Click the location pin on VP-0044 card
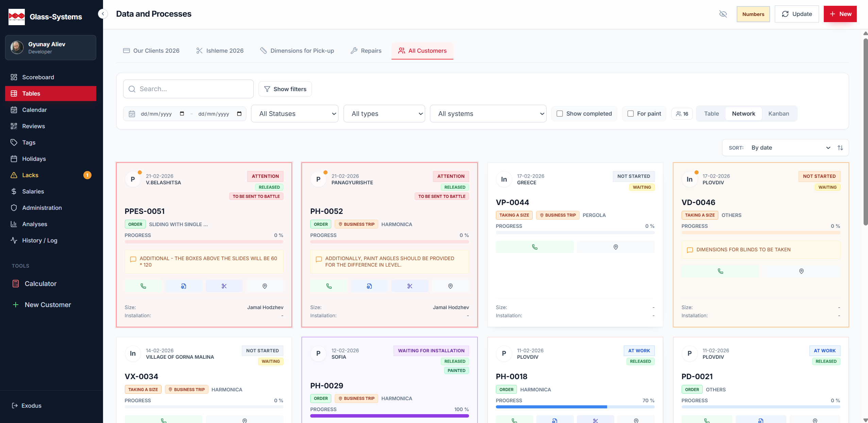The width and height of the screenshot is (868, 423). tap(615, 247)
